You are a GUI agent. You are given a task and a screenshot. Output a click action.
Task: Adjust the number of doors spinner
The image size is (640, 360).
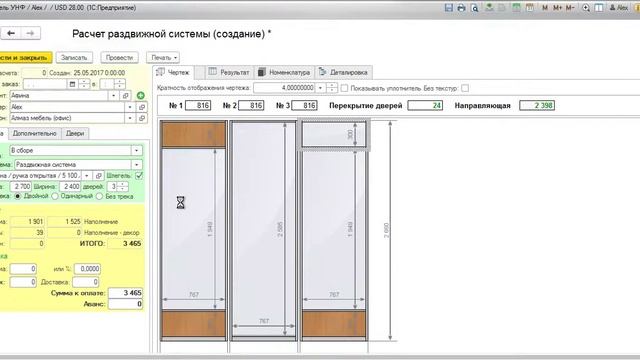coord(122,187)
